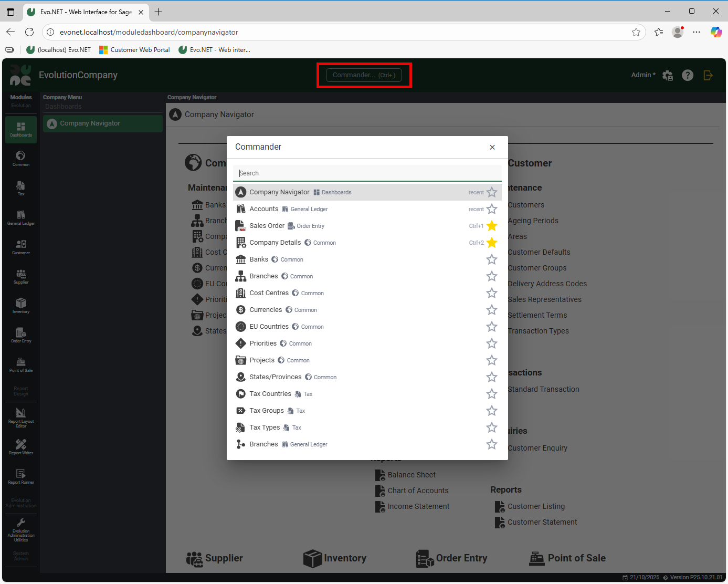The image size is (728, 584).
Task: Close the Commander dialog
Action: pos(492,147)
